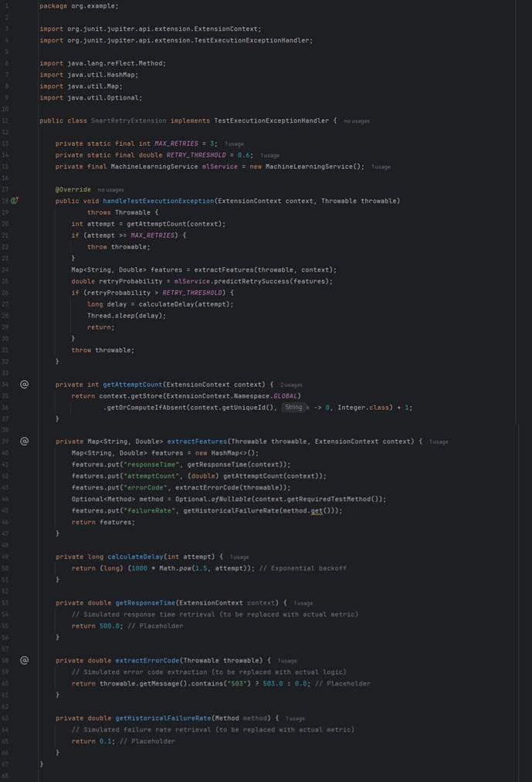The height and width of the screenshot is (782, 532).
Task: Click the @ gutter icon beside extractErrorCode
Action: 24,660
